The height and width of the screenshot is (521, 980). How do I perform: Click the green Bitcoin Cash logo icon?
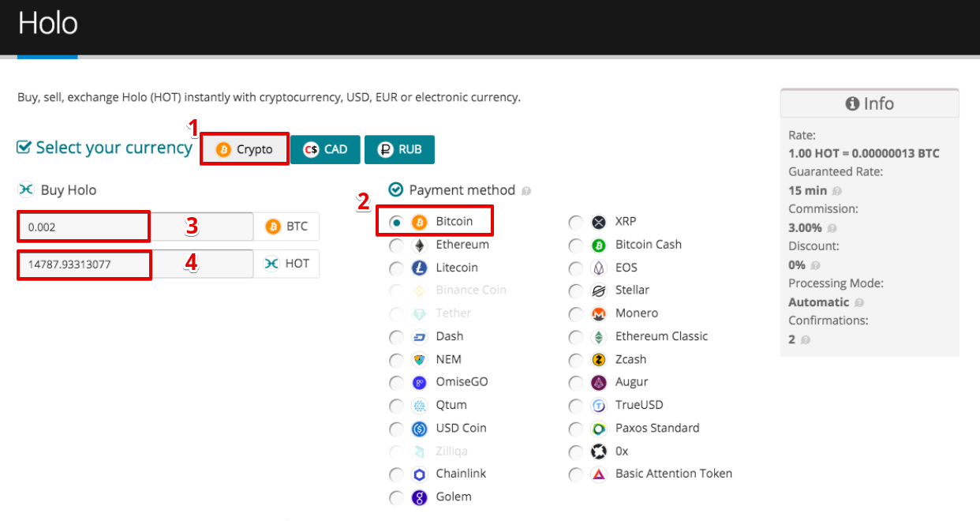pos(599,246)
